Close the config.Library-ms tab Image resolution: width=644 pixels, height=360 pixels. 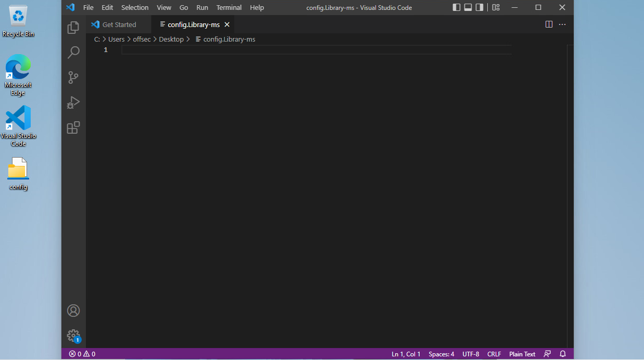click(227, 24)
